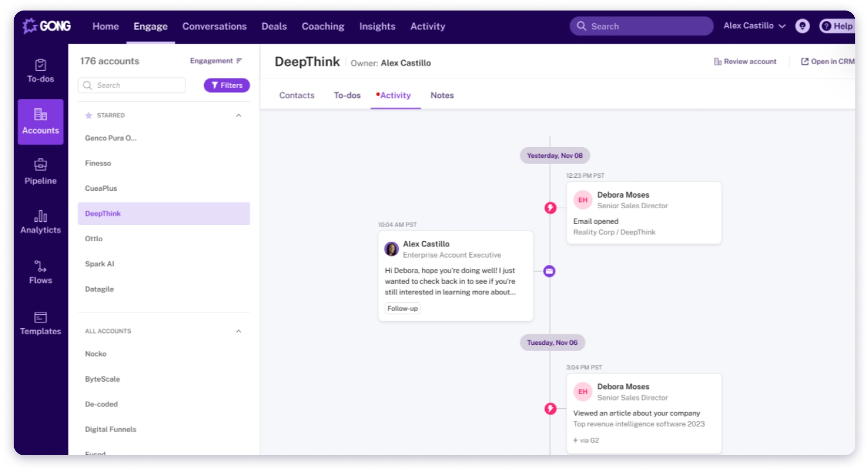Open the Alex Castillo user dropdown
This screenshot has width=868, height=471.
pos(754,26)
